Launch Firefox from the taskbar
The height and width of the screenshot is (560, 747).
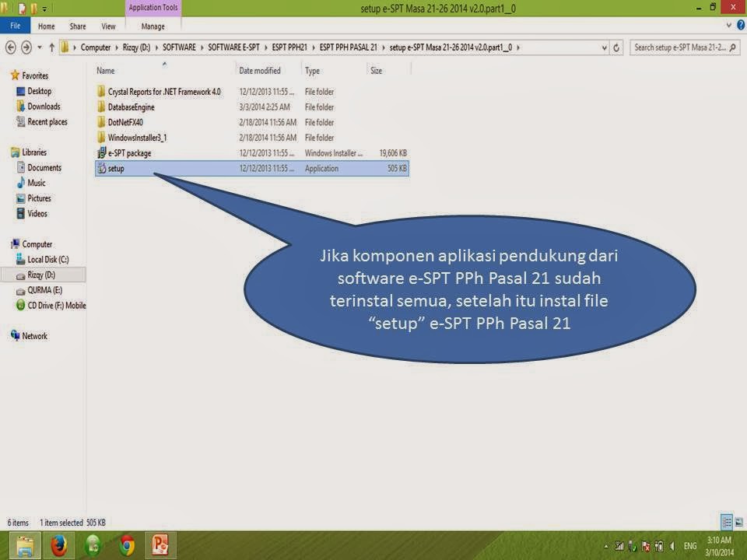pos(59,546)
